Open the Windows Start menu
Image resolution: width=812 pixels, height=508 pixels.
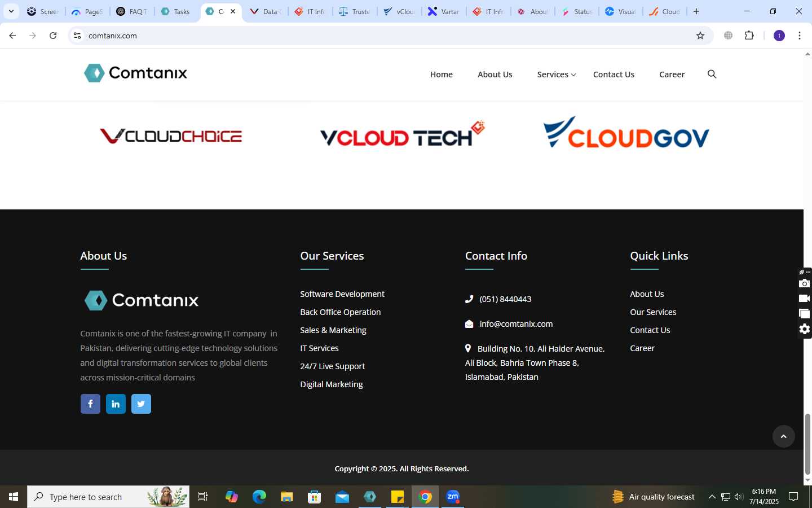pos(14,497)
